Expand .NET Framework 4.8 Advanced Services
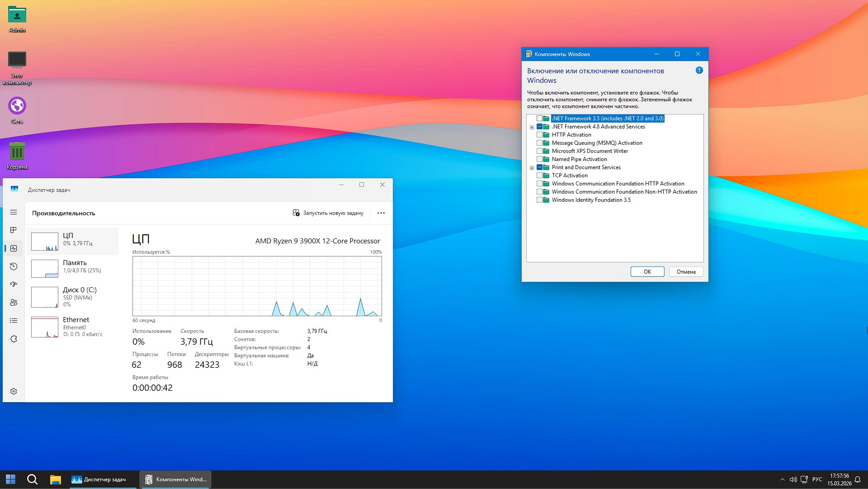Screen dimensions: 868x489 (x=532, y=127)
